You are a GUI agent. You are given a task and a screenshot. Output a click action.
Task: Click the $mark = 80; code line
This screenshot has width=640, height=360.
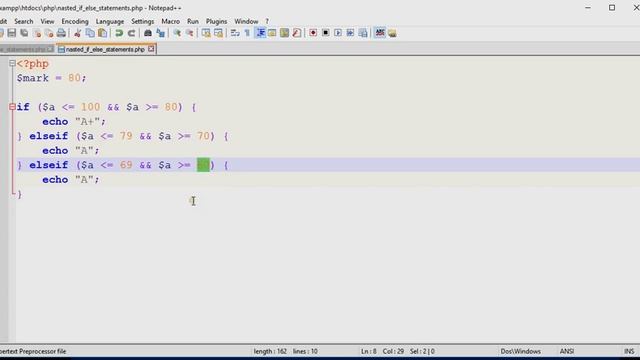[51, 78]
